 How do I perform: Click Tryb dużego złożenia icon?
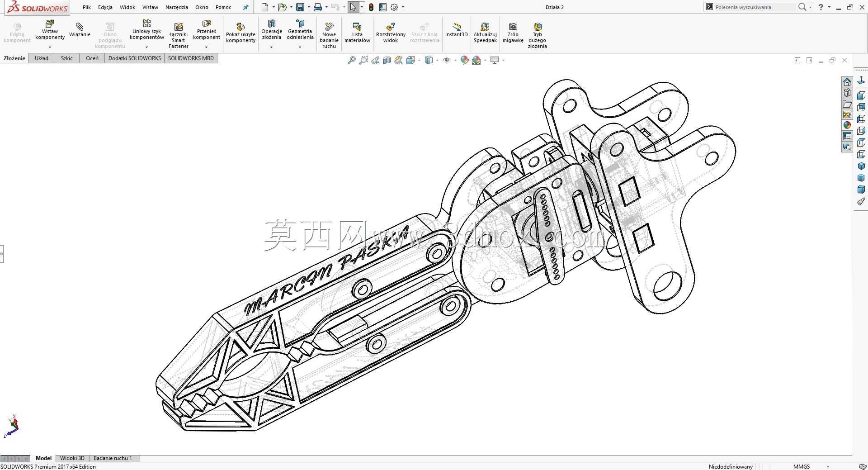click(537, 27)
